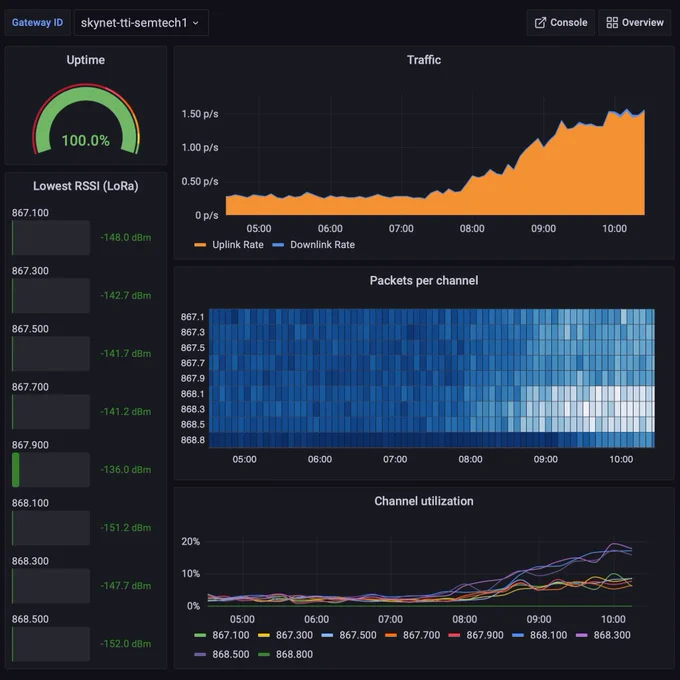Image resolution: width=680 pixels, height=680 pixels.
Task: Click the Uplink Rate orange legend marker
Action: pos(200,245)
